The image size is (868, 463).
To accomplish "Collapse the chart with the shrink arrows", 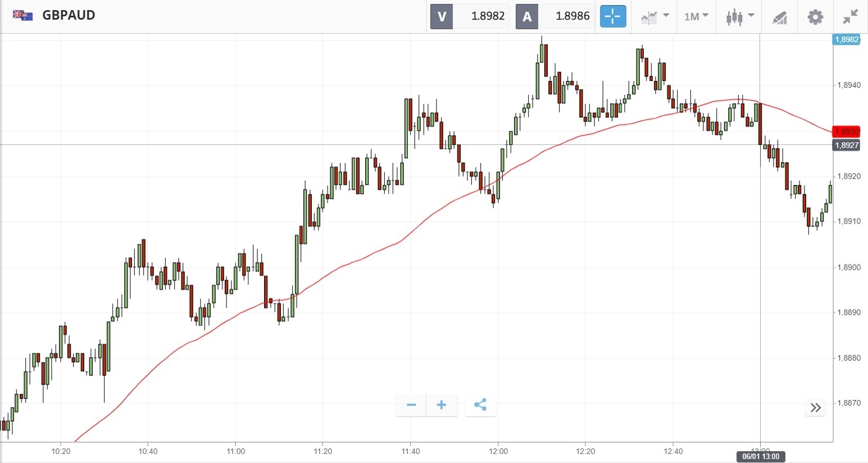I will click(x=851, y=16).
